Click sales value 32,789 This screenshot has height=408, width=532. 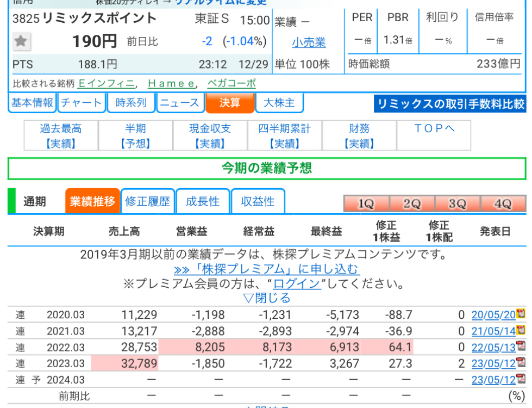click(x=139, y=363)
